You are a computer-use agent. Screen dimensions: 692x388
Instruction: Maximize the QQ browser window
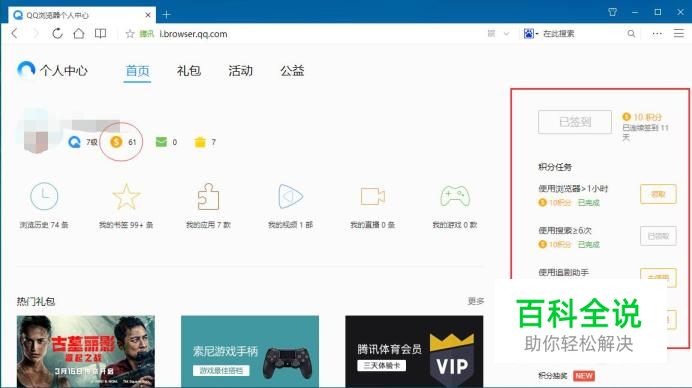(x=658, y=12)
